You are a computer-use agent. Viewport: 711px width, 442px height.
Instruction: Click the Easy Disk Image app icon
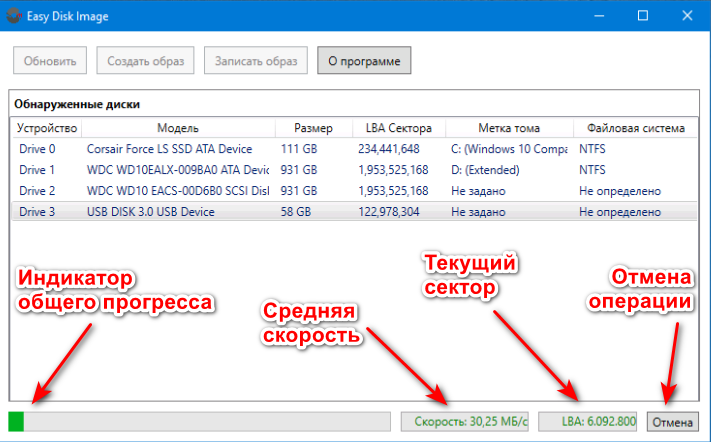(14, 16)
